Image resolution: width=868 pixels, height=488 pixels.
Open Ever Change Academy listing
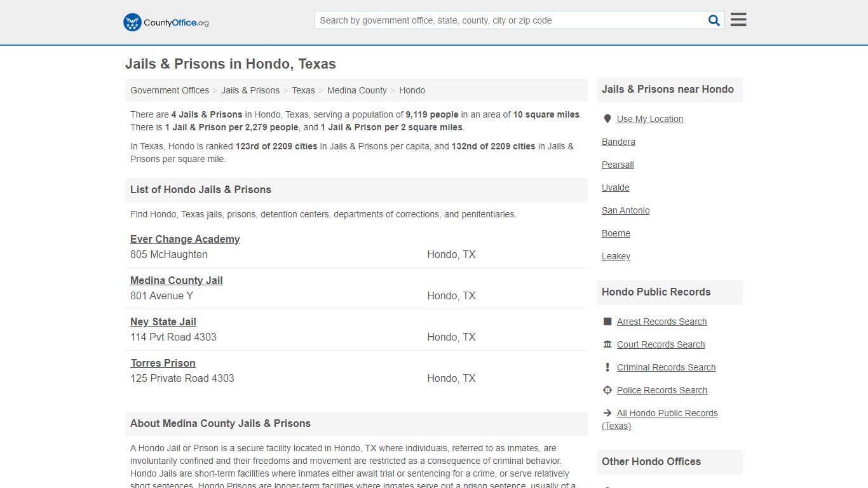coord(185,239)
